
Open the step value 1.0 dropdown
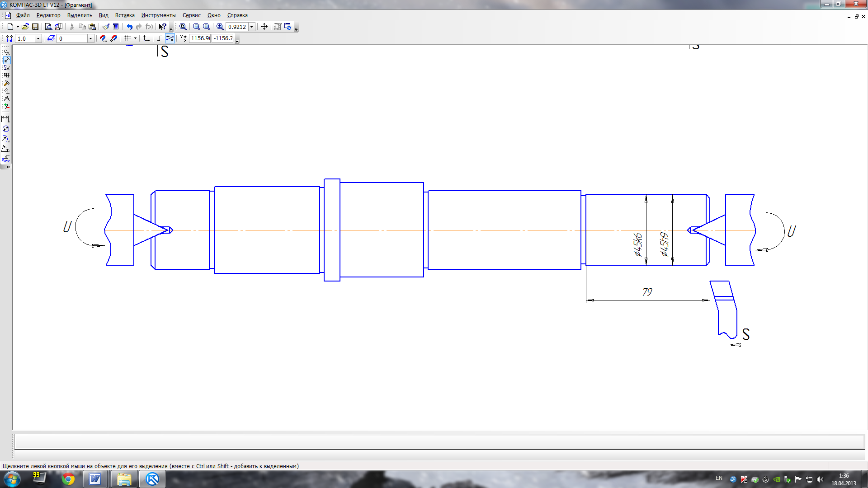click(x=38, y=38)
